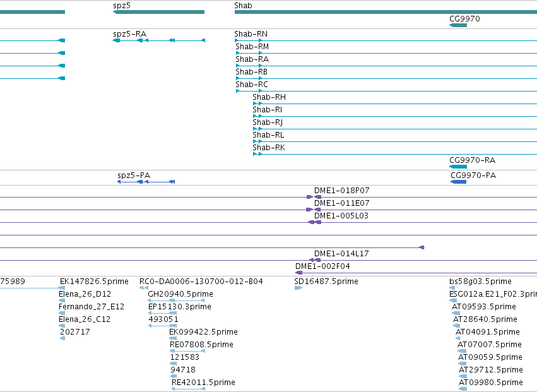Click the 94718 feature label
537x392 pixels.
tap(183, 371)
